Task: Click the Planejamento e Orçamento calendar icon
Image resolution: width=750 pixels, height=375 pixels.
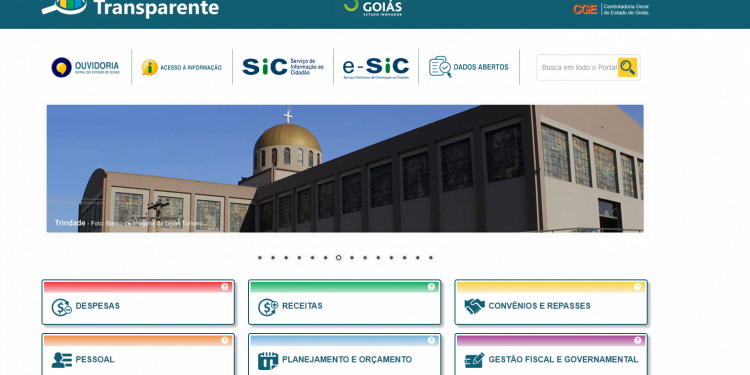Action: pyautogui.click(x=268, y=361)
